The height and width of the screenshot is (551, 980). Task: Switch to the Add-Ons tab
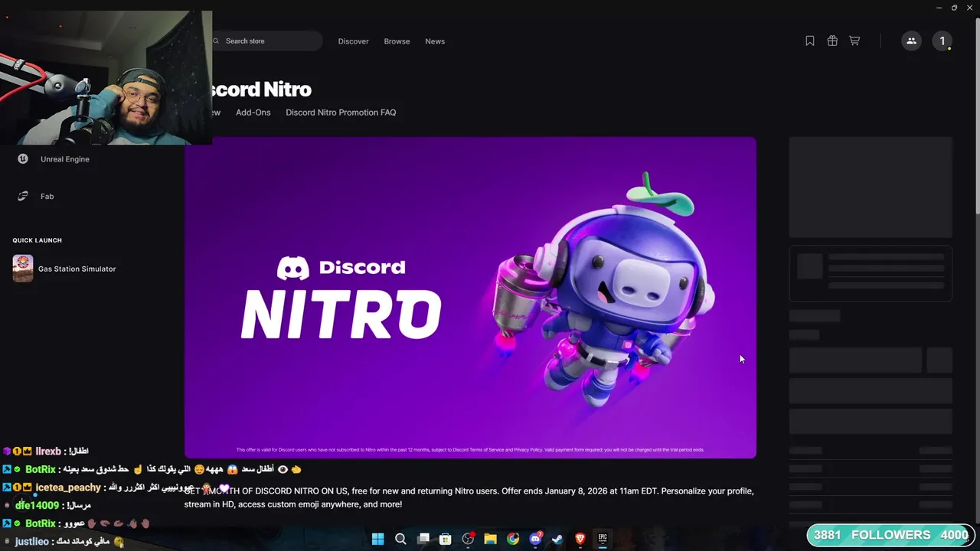253,112
